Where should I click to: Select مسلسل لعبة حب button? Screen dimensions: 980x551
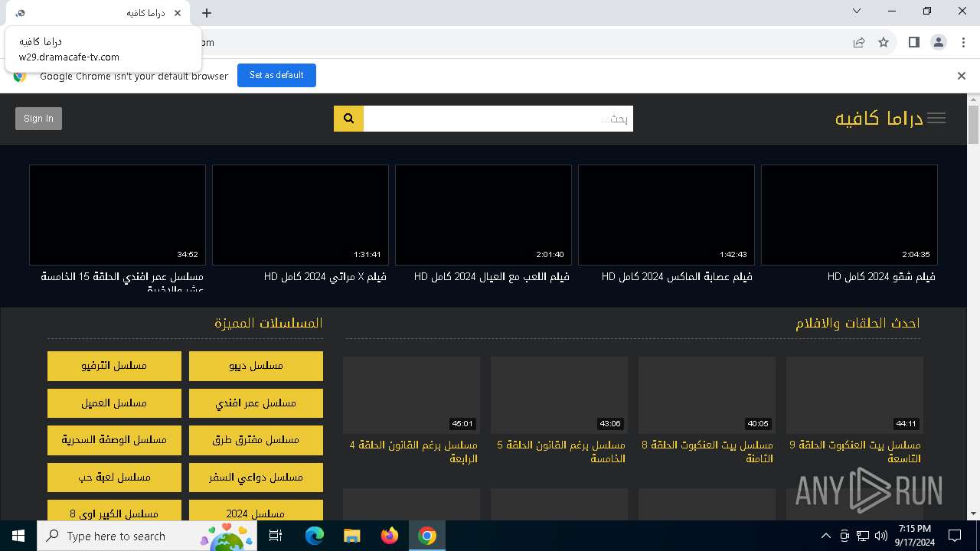(x=114, y=478)
